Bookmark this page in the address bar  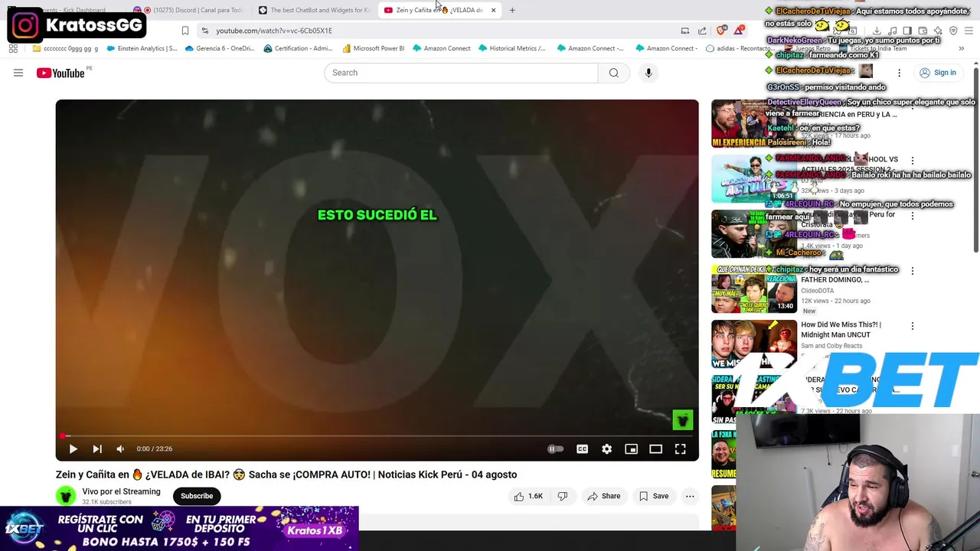click(185, 31)
